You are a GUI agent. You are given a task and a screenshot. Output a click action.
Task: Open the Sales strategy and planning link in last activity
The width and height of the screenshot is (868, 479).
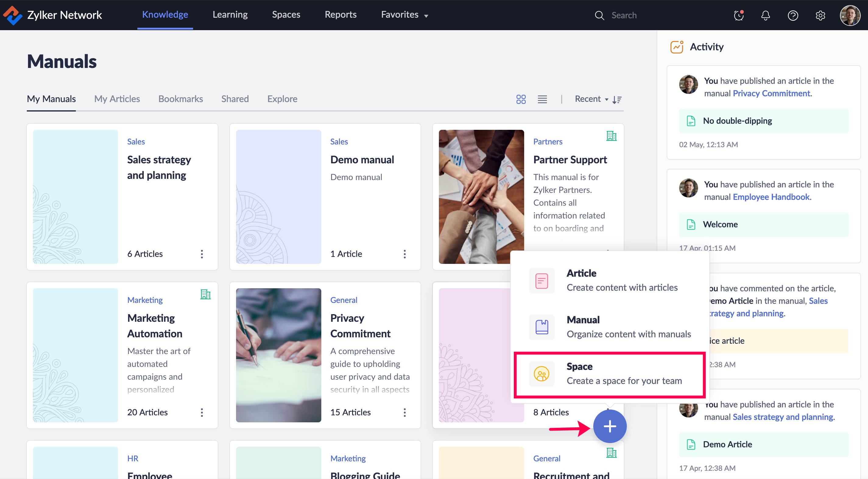[x=783, y=417]
